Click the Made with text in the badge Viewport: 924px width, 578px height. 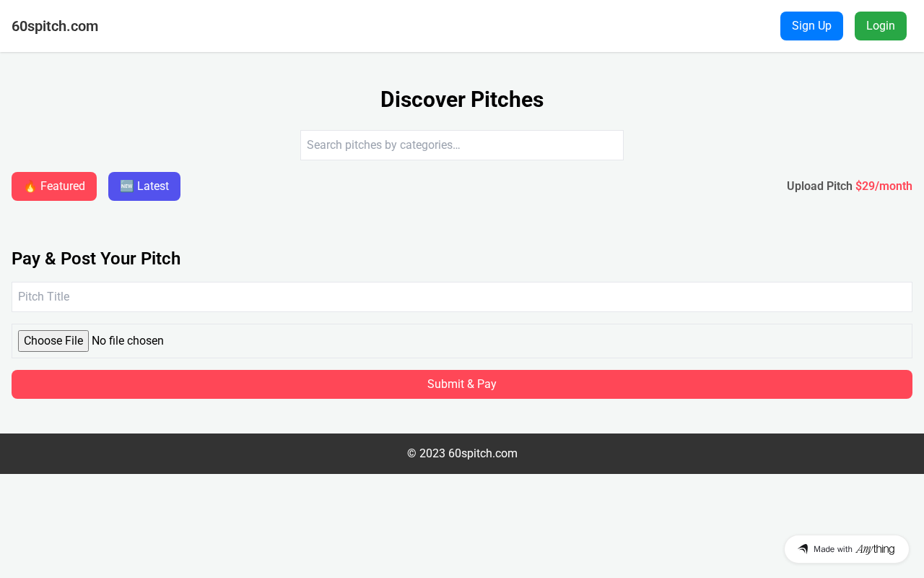pos(833,549)
